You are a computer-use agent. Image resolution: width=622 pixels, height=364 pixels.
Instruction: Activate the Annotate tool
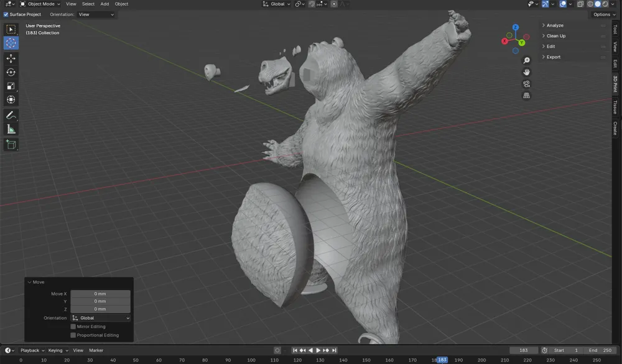pyautogui.click(x=10, y=115)
